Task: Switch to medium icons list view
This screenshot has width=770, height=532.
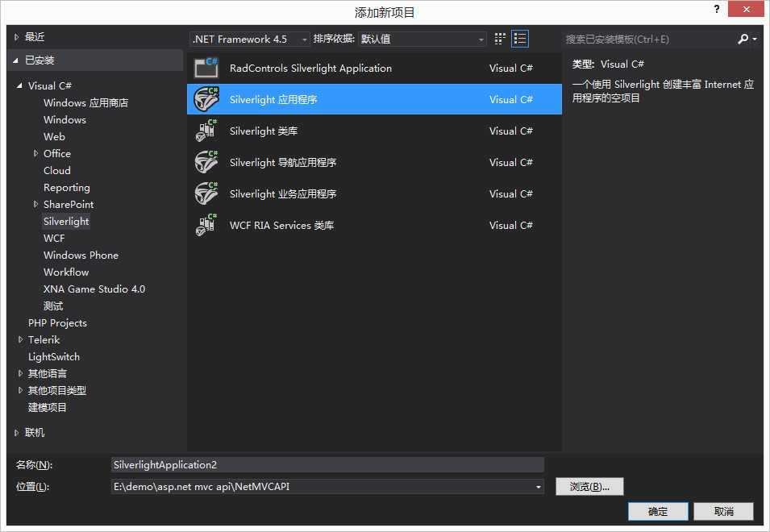Action: coord(519,39)
